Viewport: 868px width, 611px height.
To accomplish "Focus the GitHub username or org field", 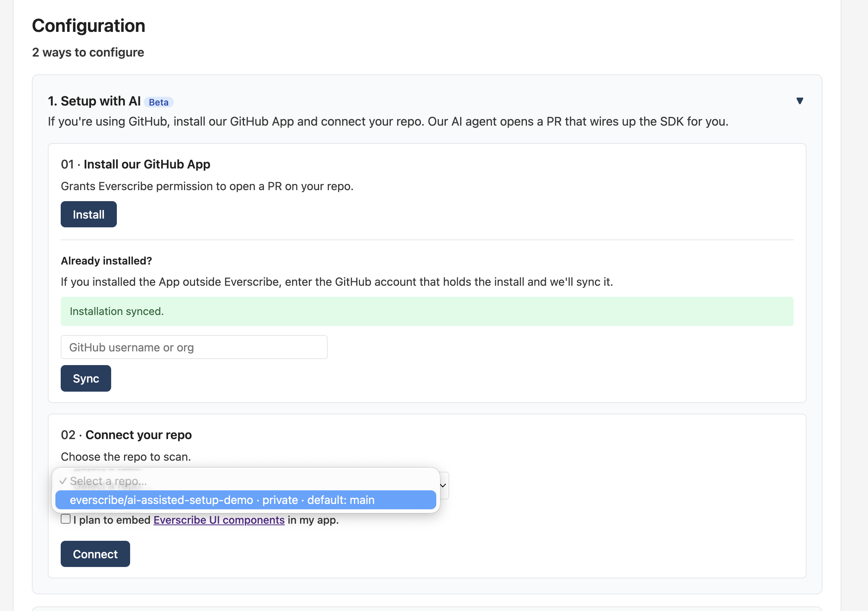I will [194, 347].
